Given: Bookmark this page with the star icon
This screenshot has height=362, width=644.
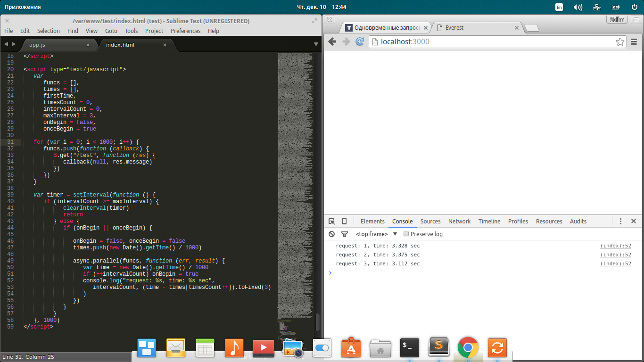Looking at the screenshot, I should [x=620, y=41].
